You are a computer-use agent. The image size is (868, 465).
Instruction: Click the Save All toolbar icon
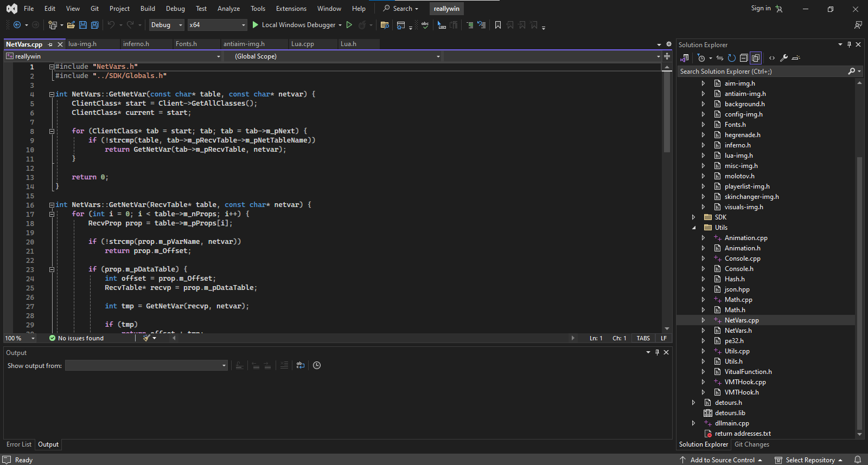click(x=94, y=25)
